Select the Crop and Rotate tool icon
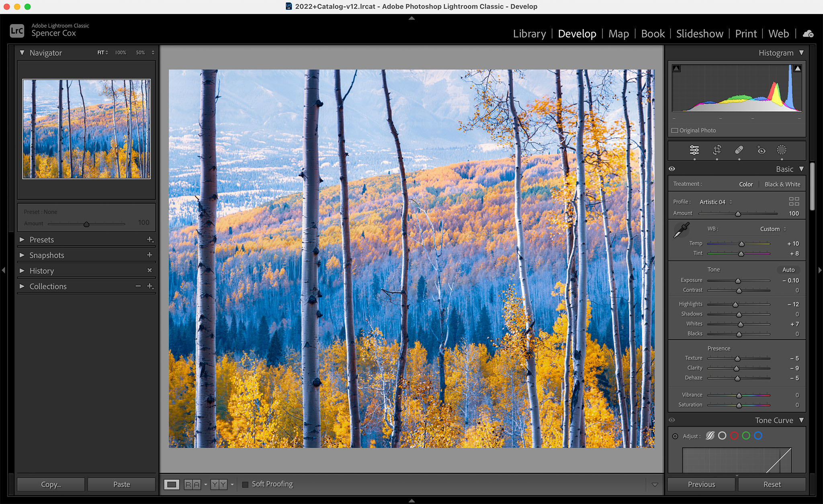823x504 pixels. tap(717, 150)
